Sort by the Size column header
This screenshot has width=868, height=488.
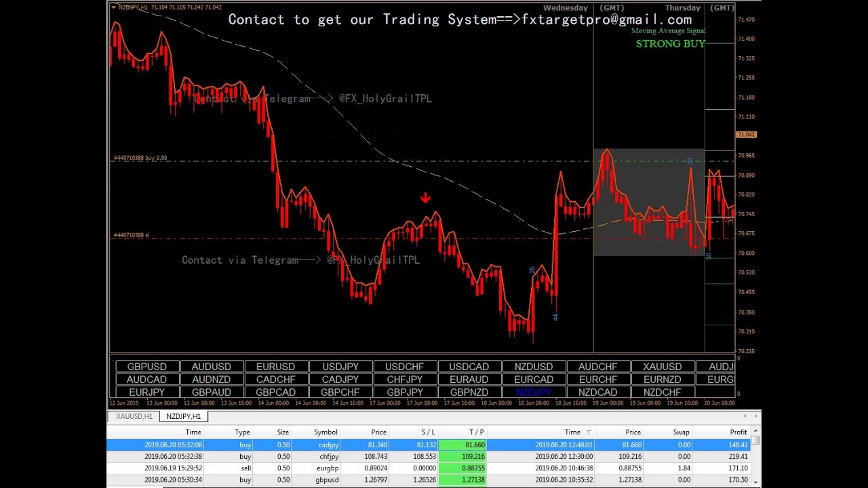(x=283, y=432)
